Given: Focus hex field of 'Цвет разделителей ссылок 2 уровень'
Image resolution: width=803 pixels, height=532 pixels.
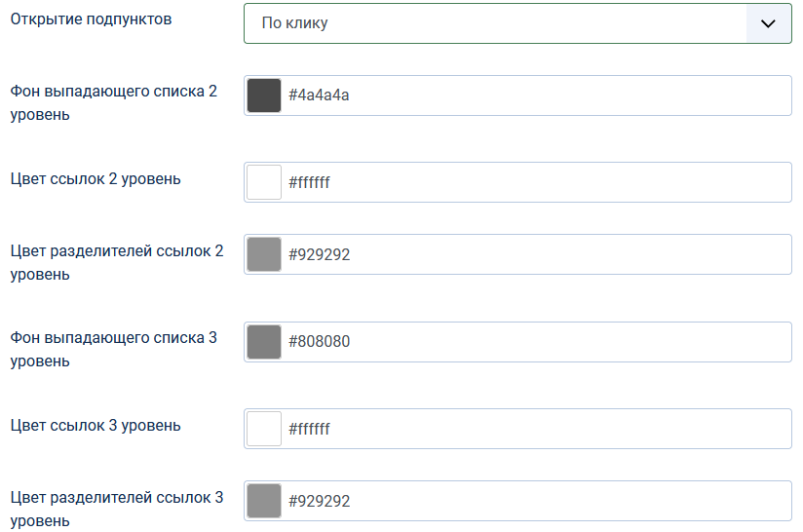Looking at the screenshot, I should (x=536, y=254).
